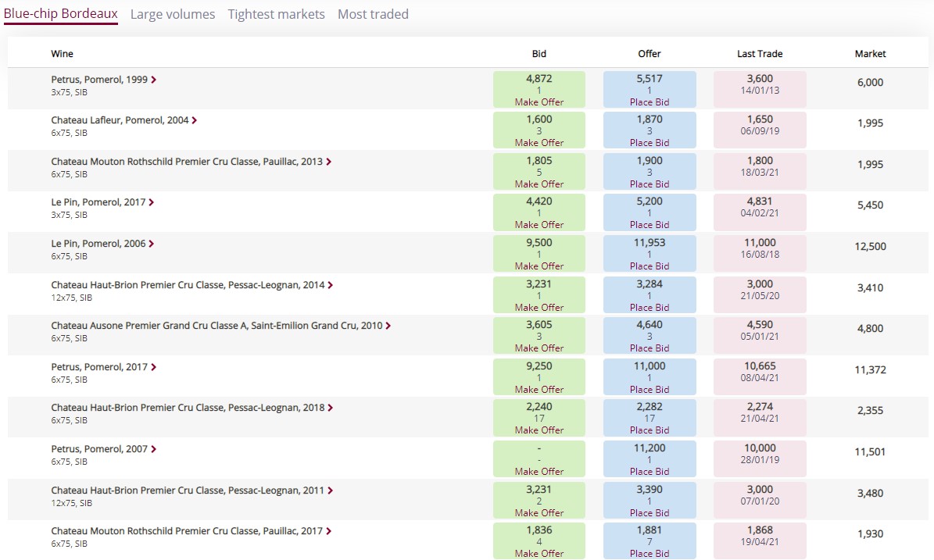Image resolution: width=934 pixels, height=560 pixels.
Task: Make Offer on Haut-Brion 2018 bid 2,240
Action: tap(539, 430)
